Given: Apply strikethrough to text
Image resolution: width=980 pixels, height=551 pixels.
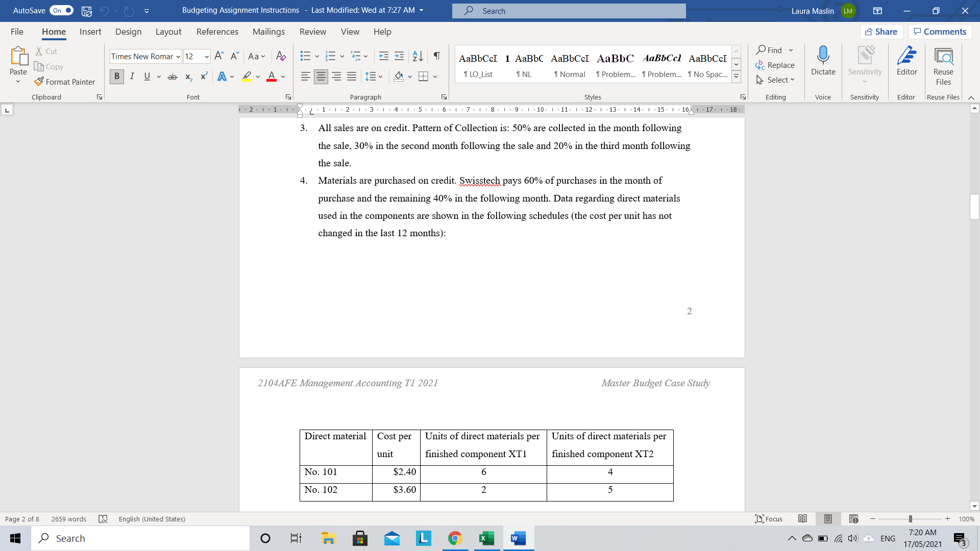Looking at the screenshot, I should [173, 77].
